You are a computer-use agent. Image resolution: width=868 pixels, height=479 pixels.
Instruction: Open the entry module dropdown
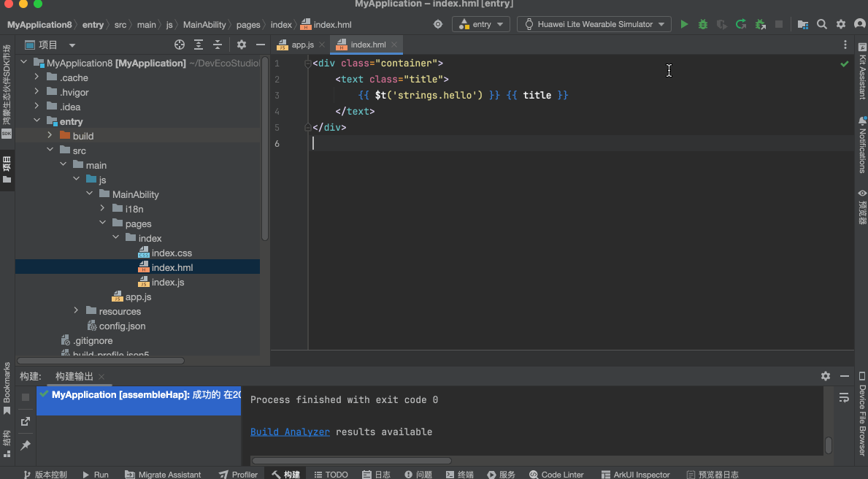tap(481, 24)
